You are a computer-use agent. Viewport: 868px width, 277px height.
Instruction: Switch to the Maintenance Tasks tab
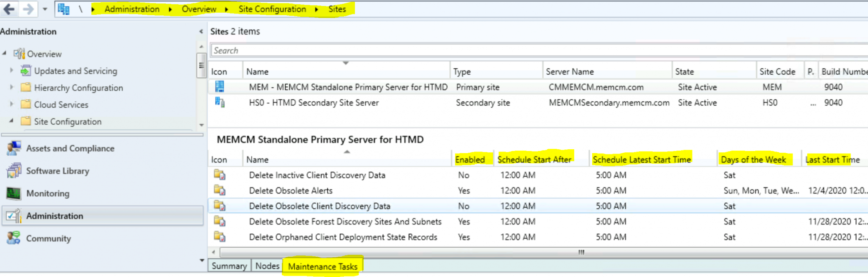click(x=323, y=266)
